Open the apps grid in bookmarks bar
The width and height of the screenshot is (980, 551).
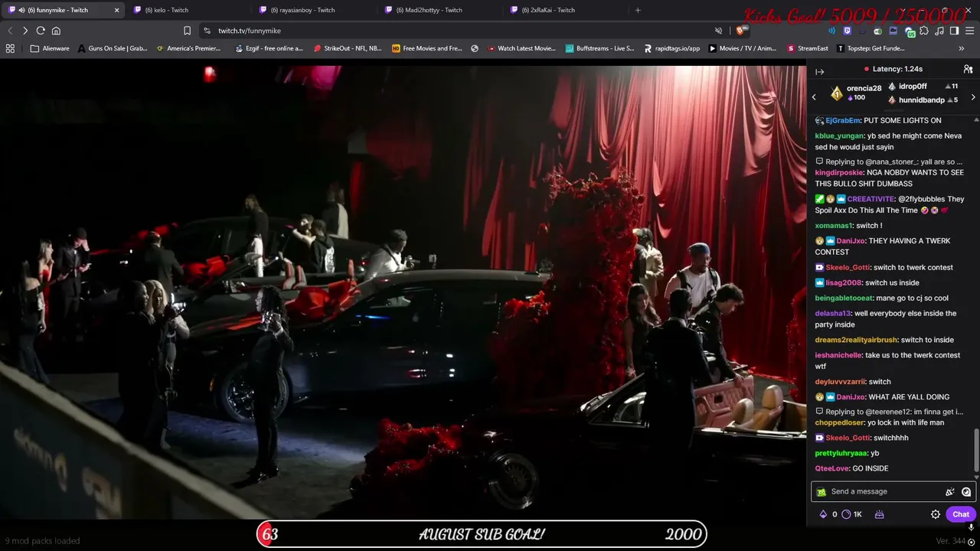pos(10,48)
